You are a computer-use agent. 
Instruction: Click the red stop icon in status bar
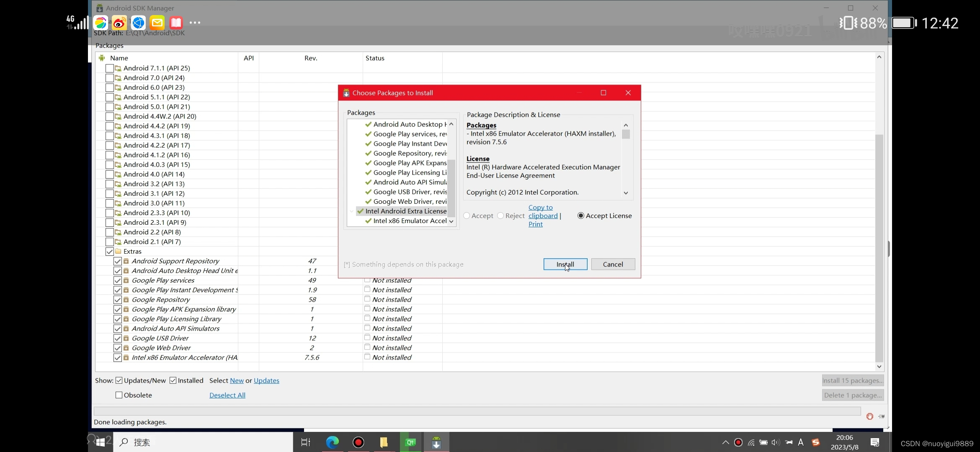tap(870, 416)
